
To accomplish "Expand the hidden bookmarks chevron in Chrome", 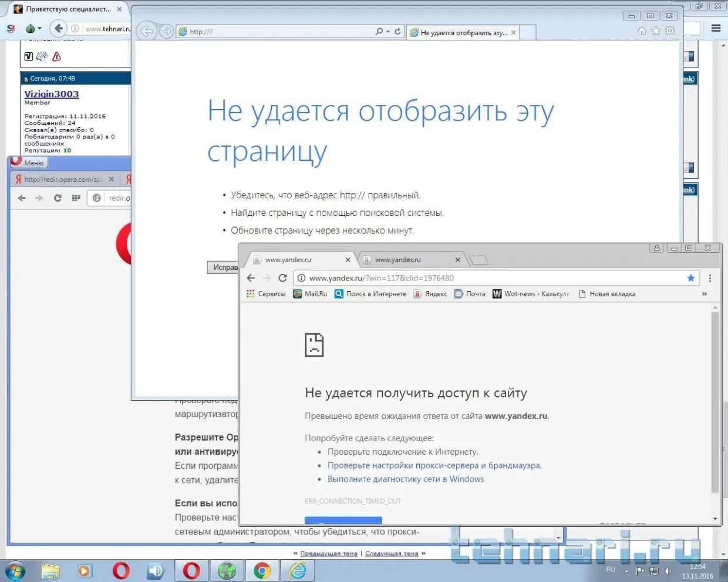I will click(705, 294).
